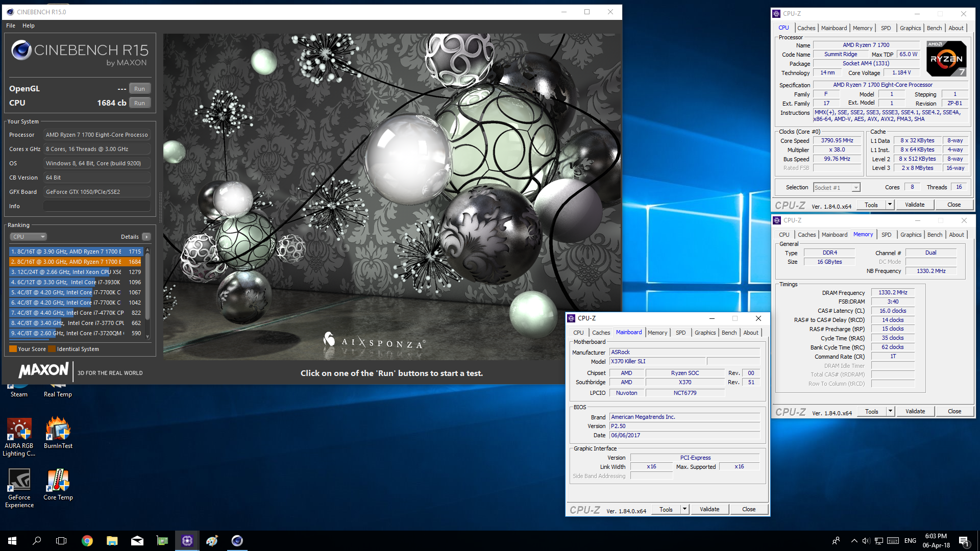Run the OpenGL benchmark in Cinebench
Image resolution: width=980 pixels, height=551 pixels.
pyautogui.click(x=139, y=89)
